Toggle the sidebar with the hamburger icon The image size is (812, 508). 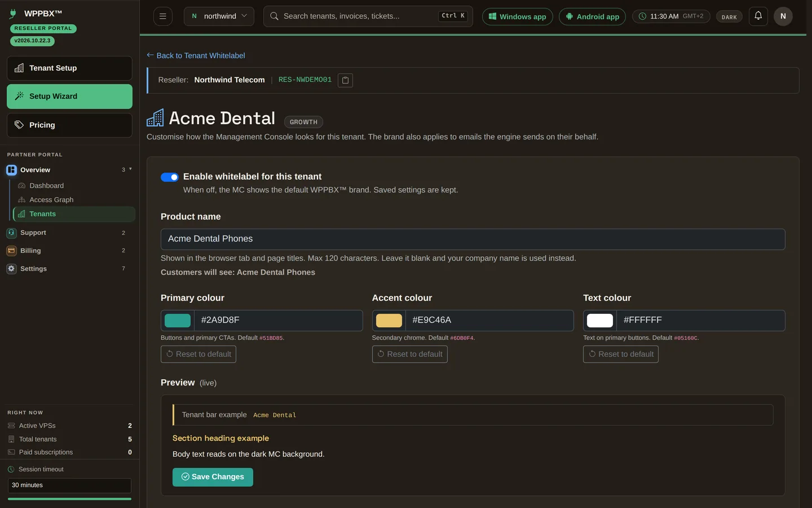click(x=163, y=16)
